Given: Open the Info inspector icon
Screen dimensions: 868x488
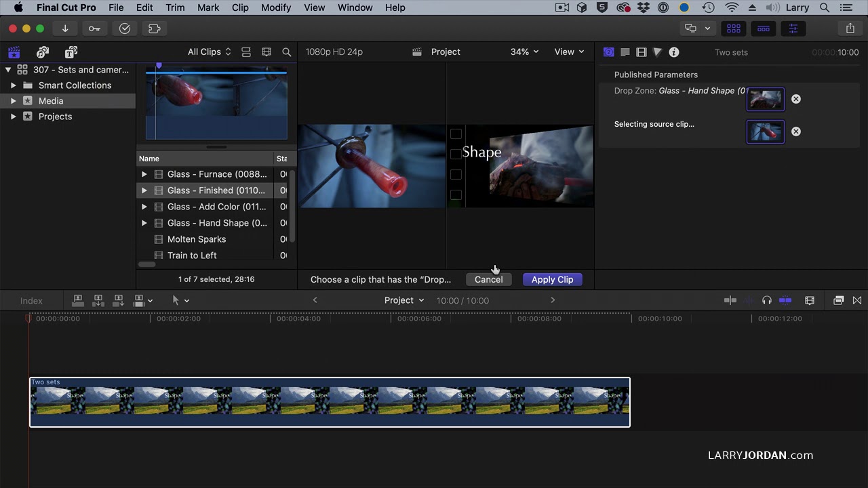Looking at the screenshot, I should point(673,52).
